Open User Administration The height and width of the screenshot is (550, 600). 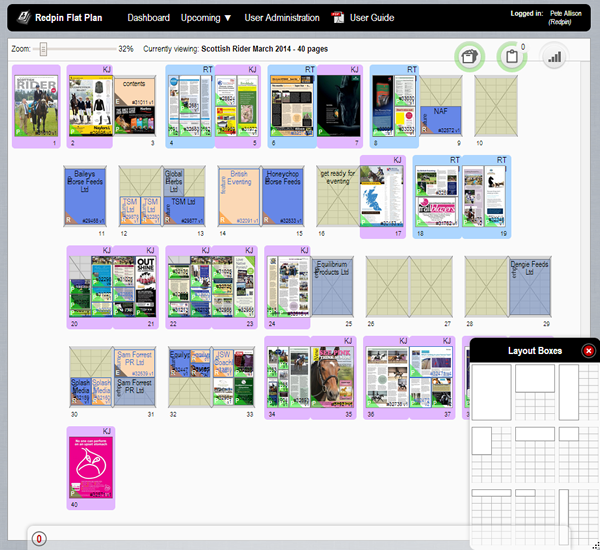click(x=282, y=18)
